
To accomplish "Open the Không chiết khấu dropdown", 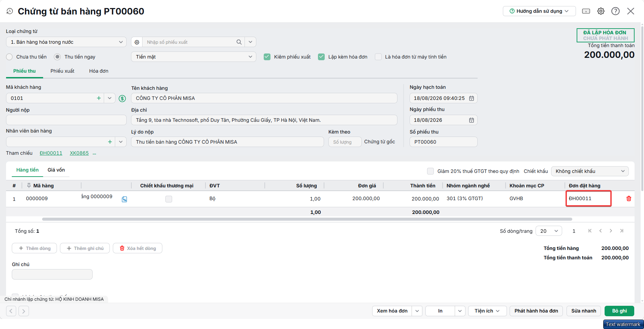I will [590, 171].
